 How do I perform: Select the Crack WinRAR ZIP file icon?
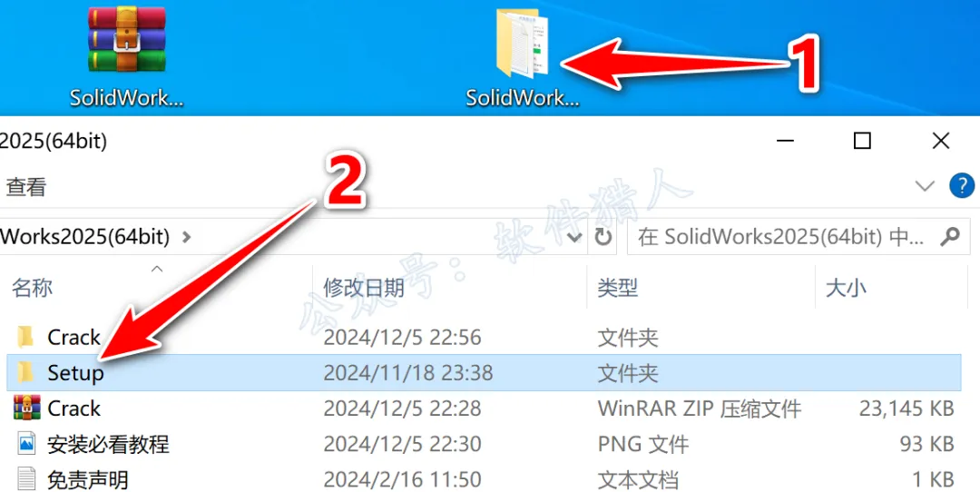(26, 408)
